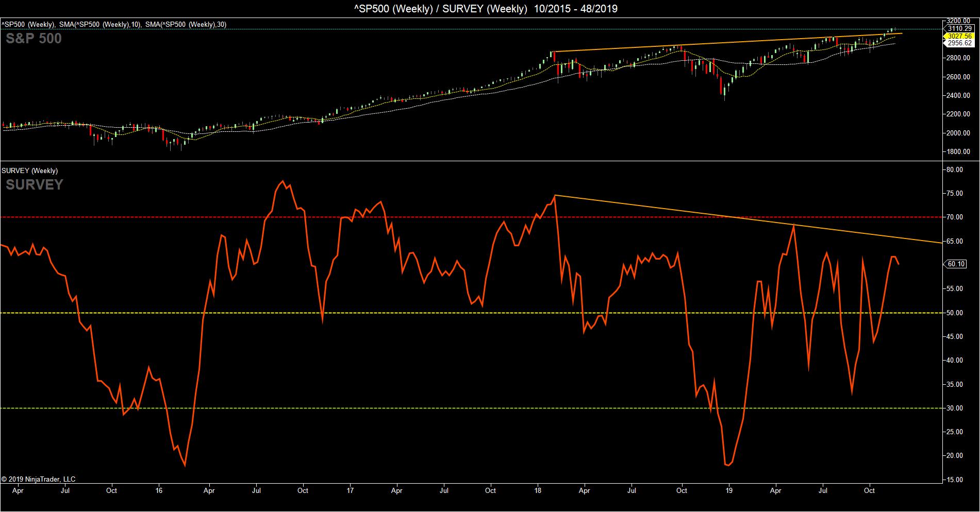Click the '© 2019 NinjaTrader, LLC' copyright text
The image size is (980, 512).
coord(39,479)
